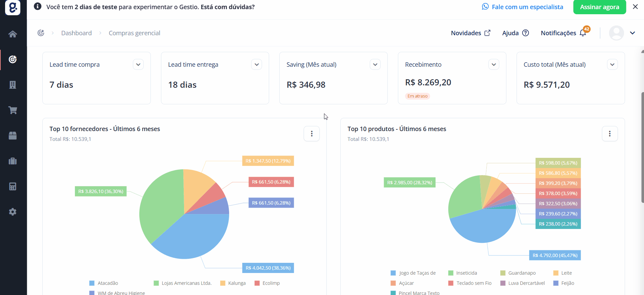Click the page vertical scrollbar
Screen dimensions: 644x295
642,147
